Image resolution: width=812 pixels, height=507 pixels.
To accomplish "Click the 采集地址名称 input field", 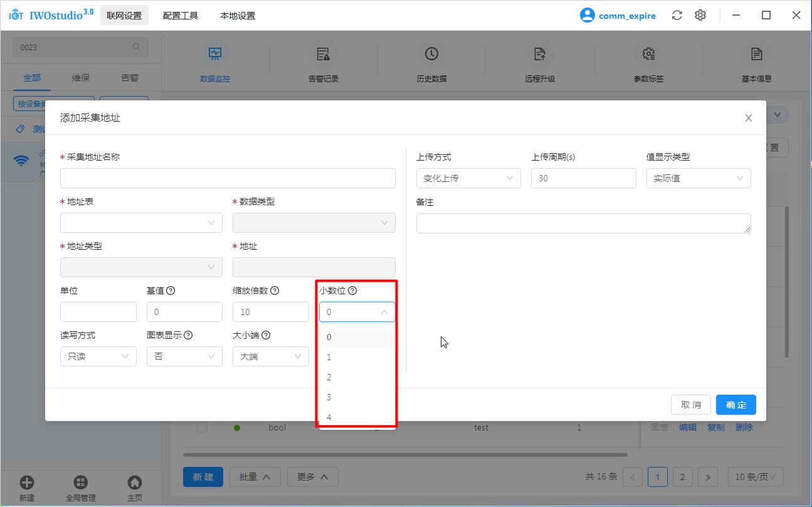I will click(228, 178).
